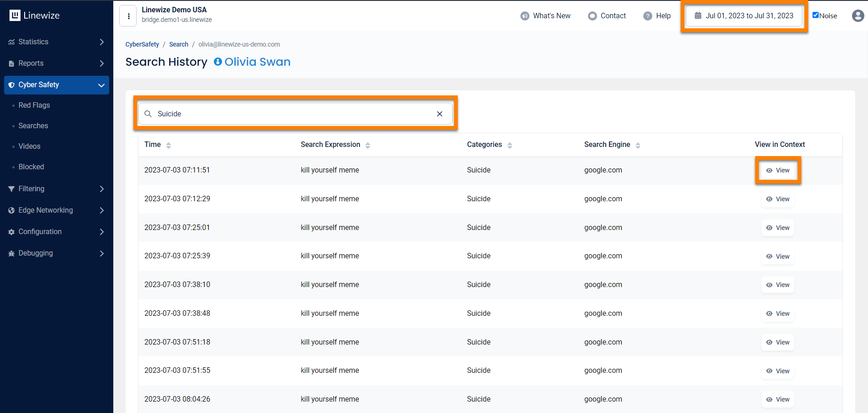Expand the Filtering menu chevron
The width and height of the screenshot is (868, 413).
point(101,189)
